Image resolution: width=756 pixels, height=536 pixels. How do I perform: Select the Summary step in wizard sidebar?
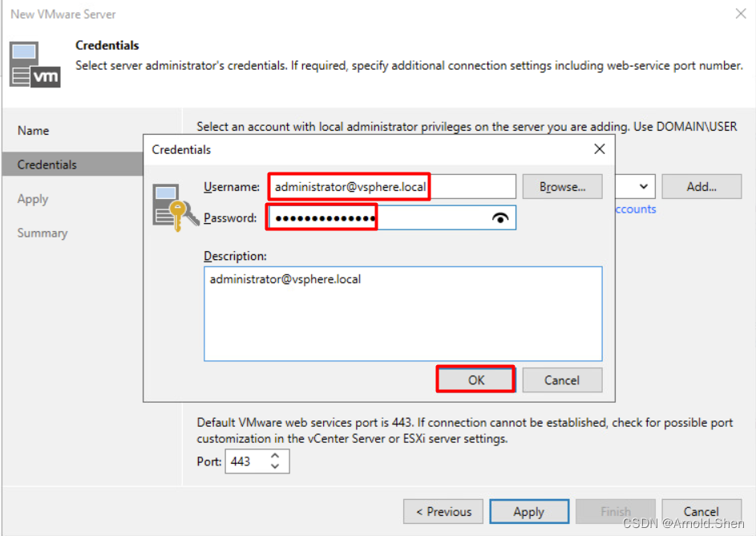pyautogui.click(x=42, y=233)
